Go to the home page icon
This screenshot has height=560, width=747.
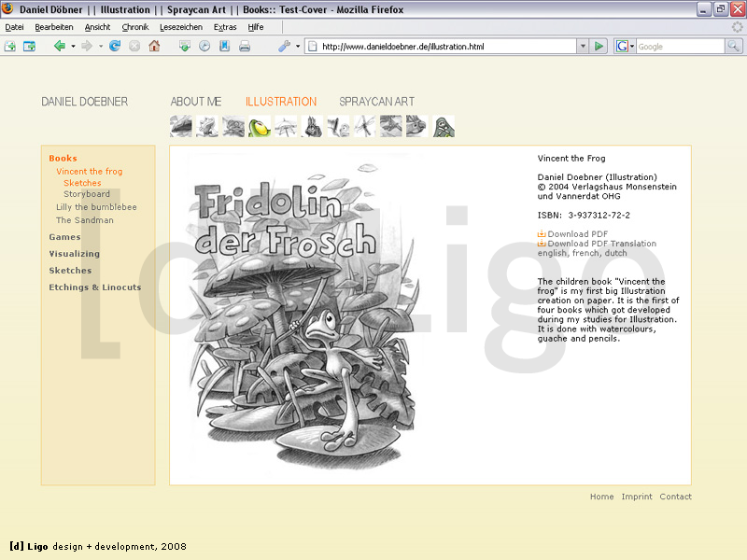154,46
